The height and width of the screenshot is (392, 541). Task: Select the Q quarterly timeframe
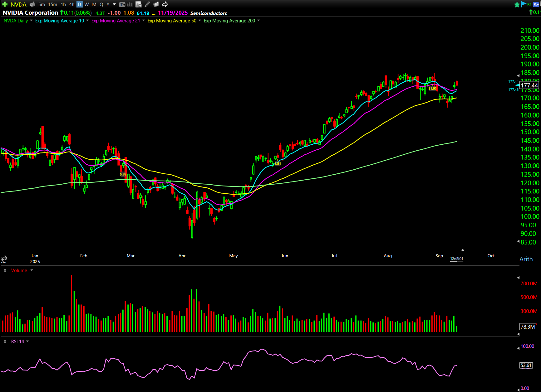pos(101,4)
